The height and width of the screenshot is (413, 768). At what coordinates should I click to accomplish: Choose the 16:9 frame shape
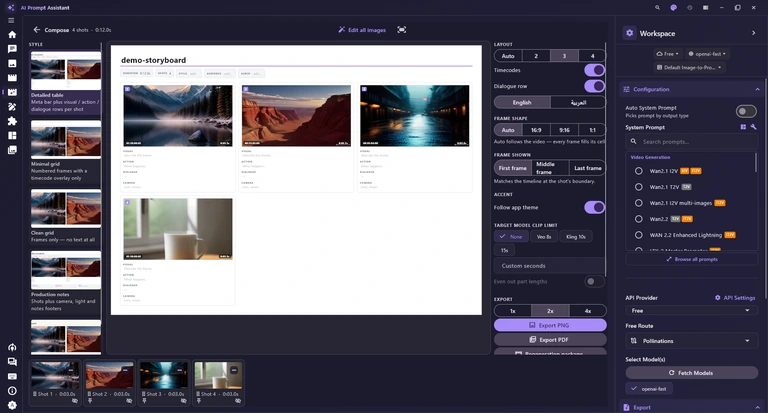click(x=536, y=130)
